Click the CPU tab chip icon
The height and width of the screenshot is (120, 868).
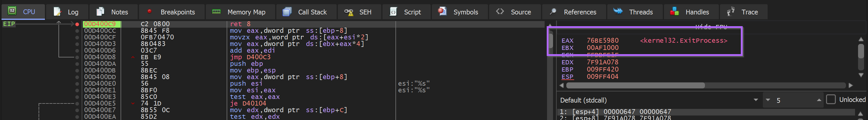12,11
